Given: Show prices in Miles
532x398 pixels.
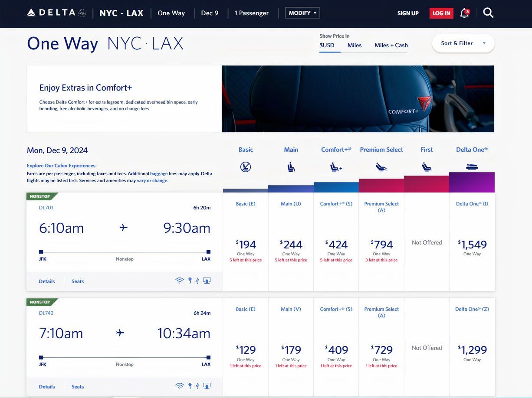Looking at the screenshot, I should coord(355,45).
